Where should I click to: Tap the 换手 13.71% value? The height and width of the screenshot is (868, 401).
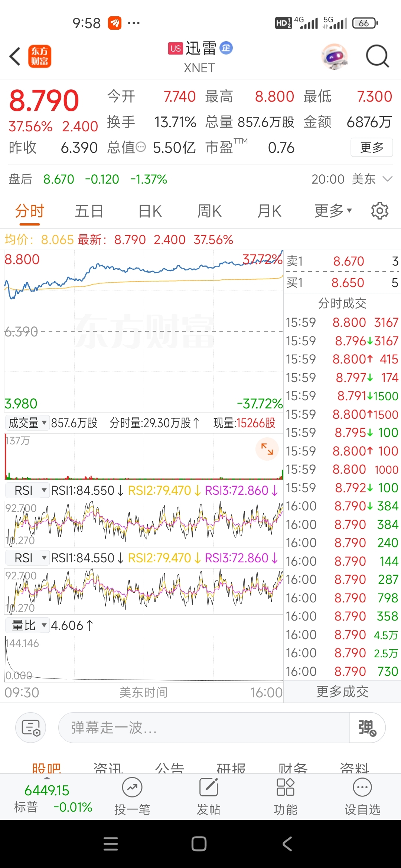175,122
